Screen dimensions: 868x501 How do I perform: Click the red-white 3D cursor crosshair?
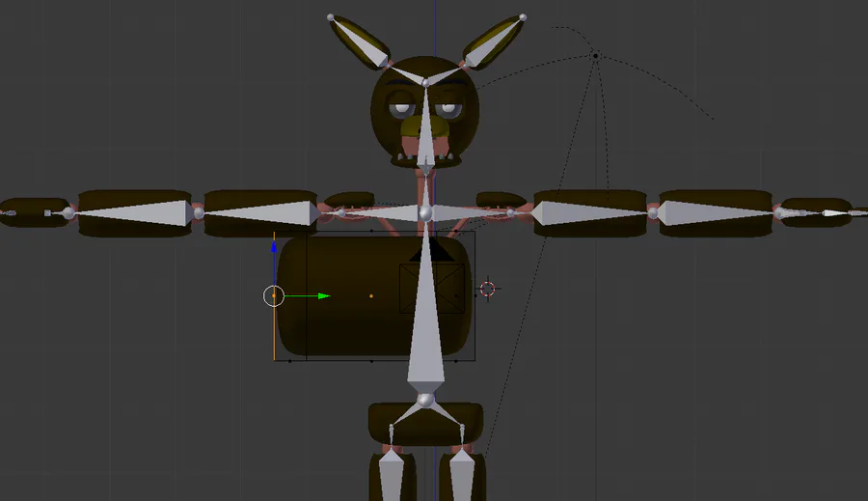[x=487, y=289]
